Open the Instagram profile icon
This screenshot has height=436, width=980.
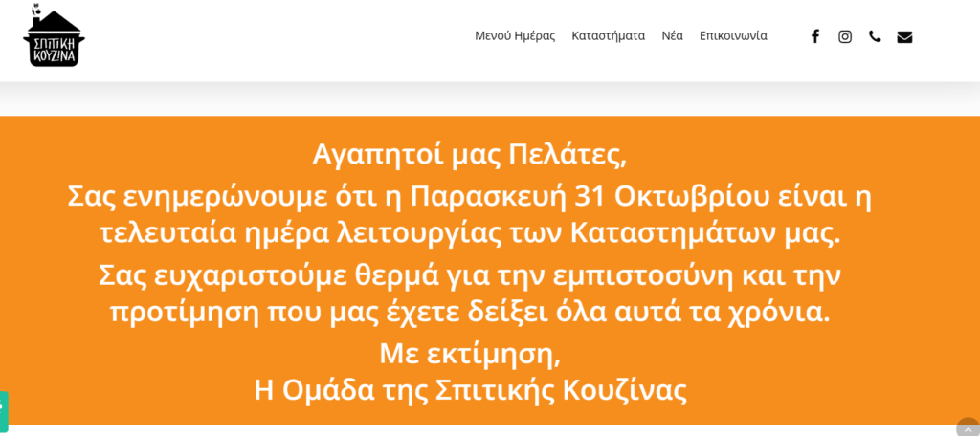click(845, 36)
